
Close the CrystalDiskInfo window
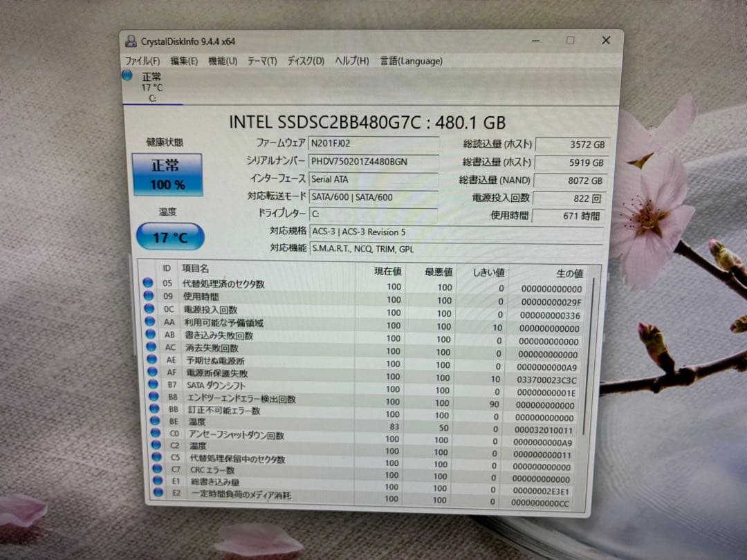[x=605, y=41]
